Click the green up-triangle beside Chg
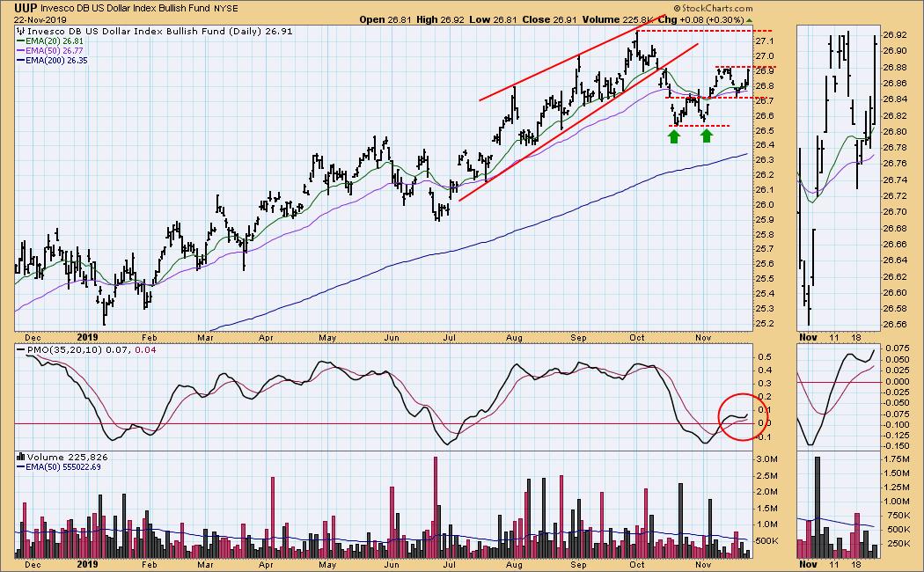Viewport: 924px width, 572px height. pyautogui.click(x=749, y=19)
